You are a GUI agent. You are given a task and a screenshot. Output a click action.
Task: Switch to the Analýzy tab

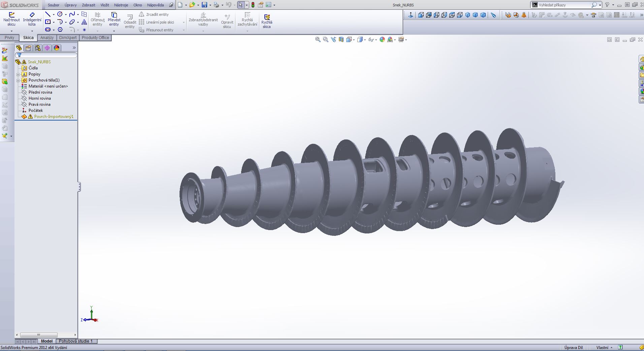point(47,38)
